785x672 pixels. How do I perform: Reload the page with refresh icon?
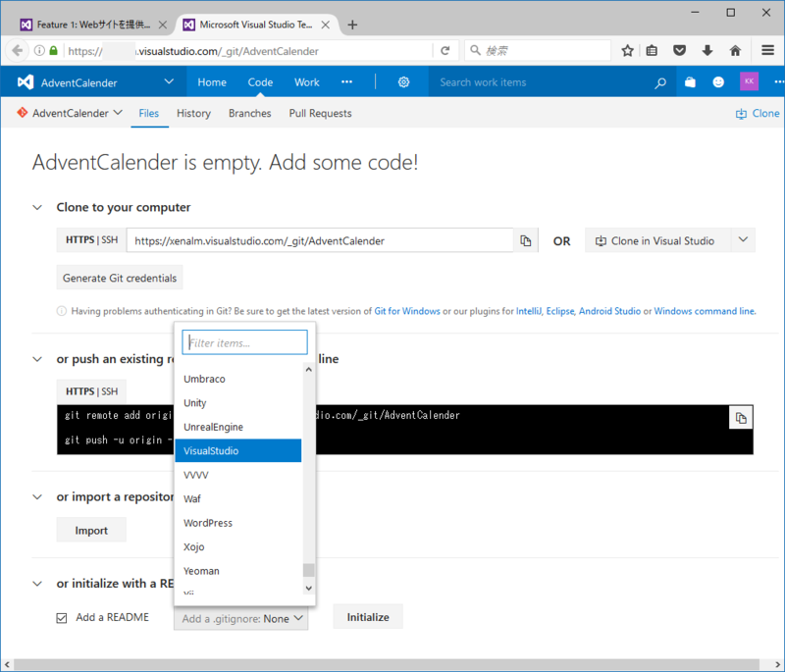pos(445,51)
